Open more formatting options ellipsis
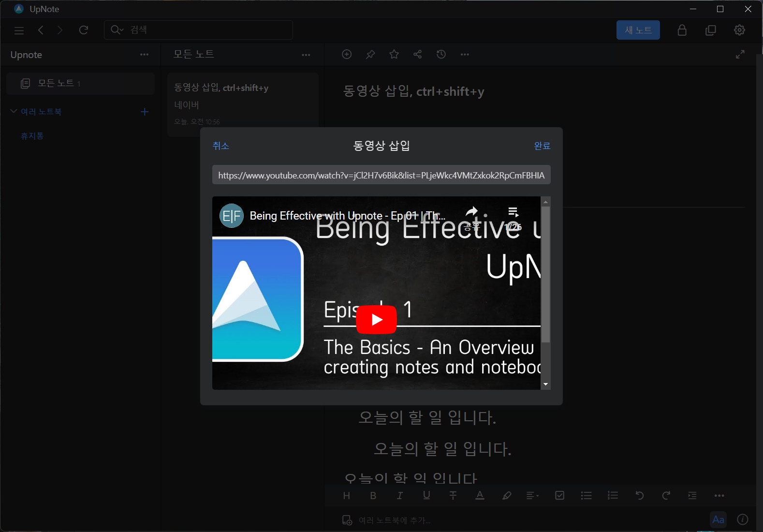Viewport: 763px width, 532px height. [719, 496]
